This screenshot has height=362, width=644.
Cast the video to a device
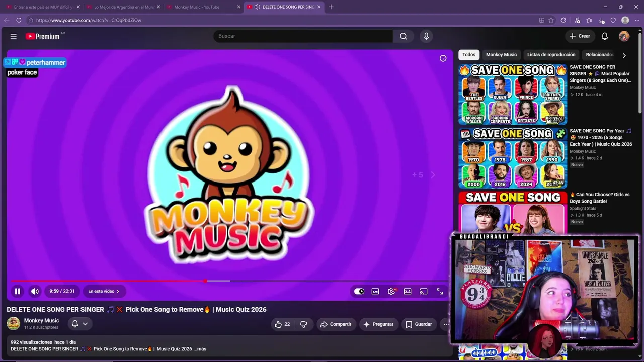click(424, 291)
